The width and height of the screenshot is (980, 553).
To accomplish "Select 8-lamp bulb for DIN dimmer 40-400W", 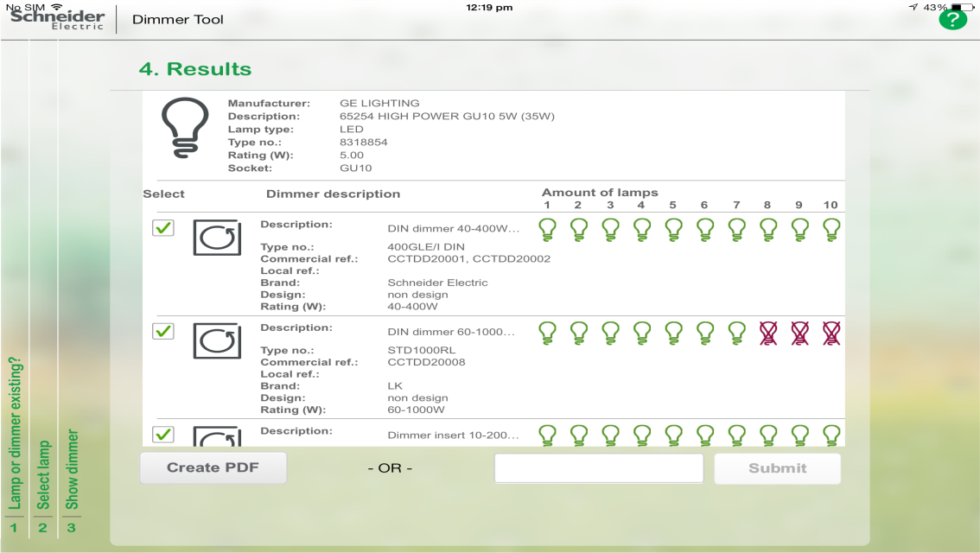I will pyautogui.click(x=768, y=229).
